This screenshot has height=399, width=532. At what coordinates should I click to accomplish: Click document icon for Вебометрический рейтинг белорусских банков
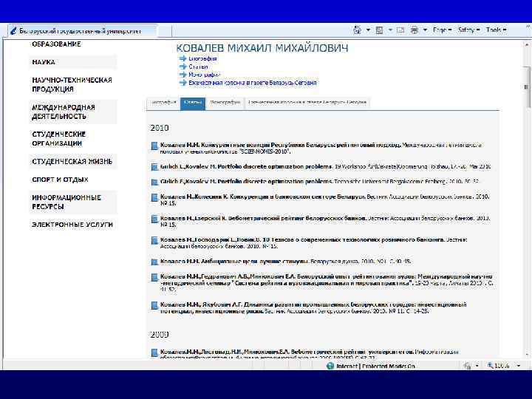click(x=154, y=219)
